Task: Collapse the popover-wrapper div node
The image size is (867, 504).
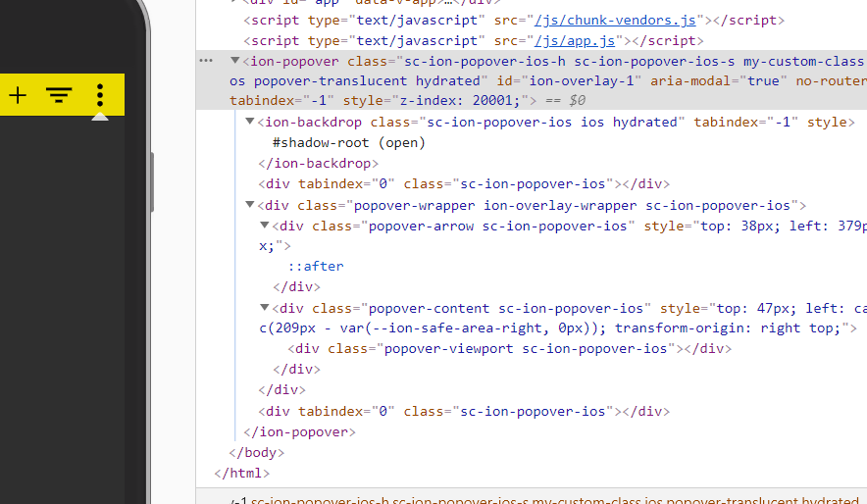Action: (x=250, y=205)
